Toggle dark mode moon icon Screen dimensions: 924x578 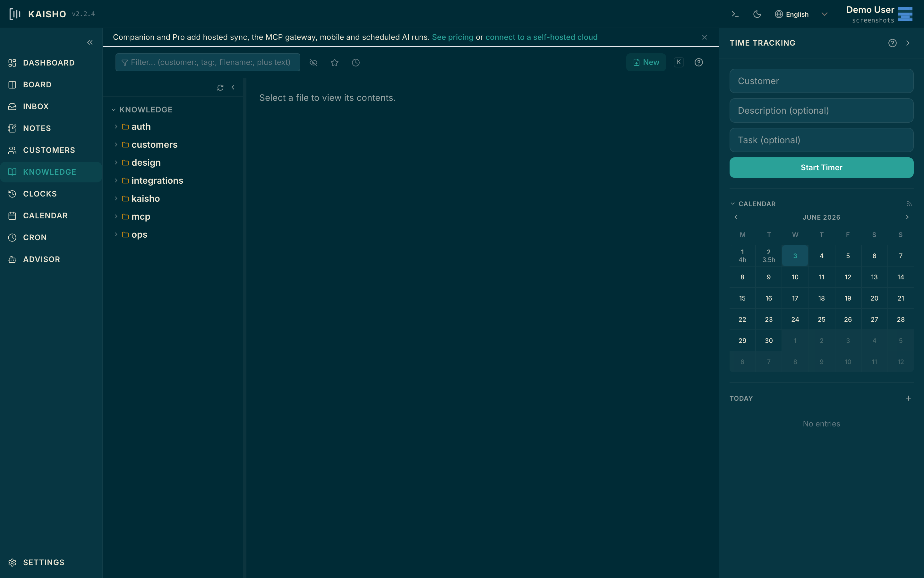coord(757,14)
